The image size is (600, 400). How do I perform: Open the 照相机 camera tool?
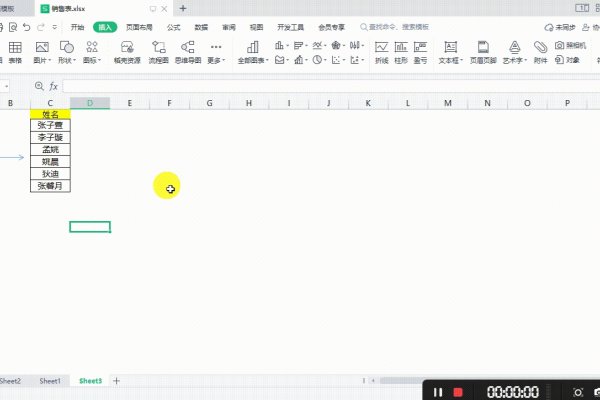pos(570,46)
